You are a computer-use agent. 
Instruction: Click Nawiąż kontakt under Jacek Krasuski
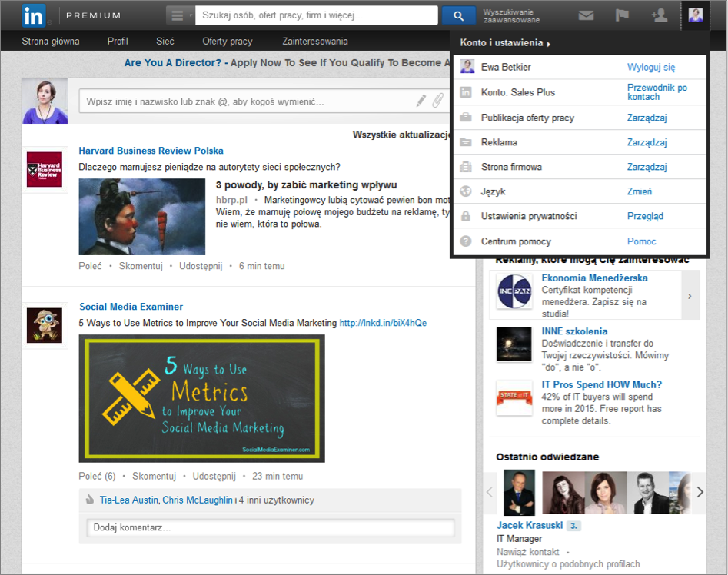[528, 552]
